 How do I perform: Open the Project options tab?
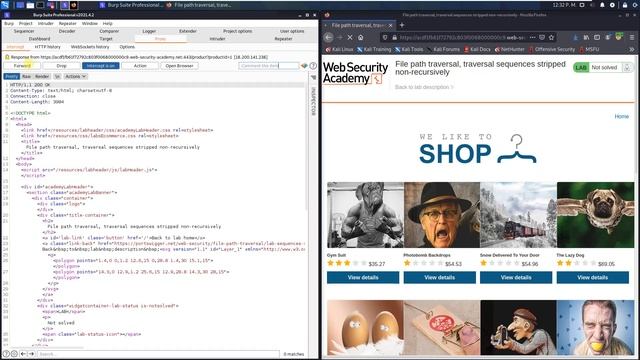click(238, 31)
